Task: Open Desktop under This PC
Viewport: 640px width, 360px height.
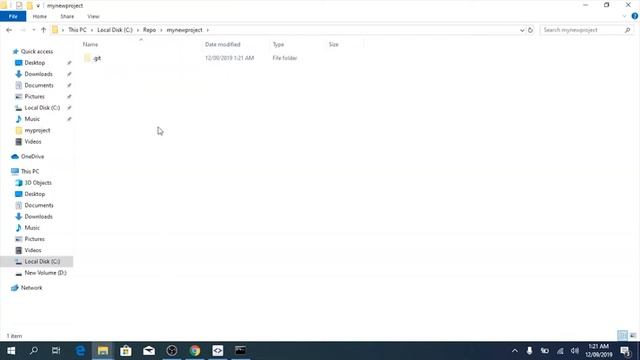Action: pyautogui.click(x=35, y=194)
